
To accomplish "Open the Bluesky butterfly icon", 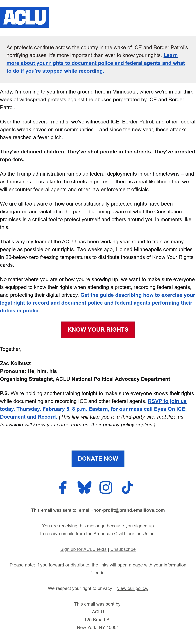I will click(84, 487).
